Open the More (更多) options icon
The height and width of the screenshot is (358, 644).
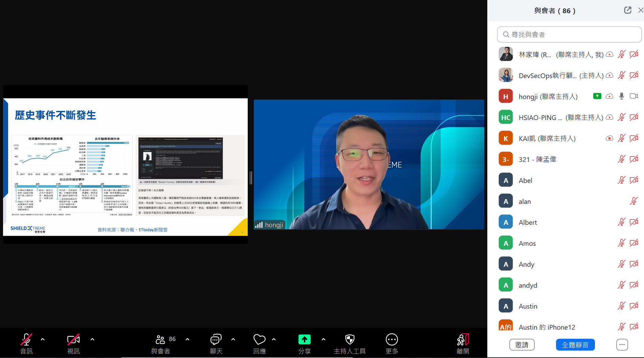click(x=392, y=340)
